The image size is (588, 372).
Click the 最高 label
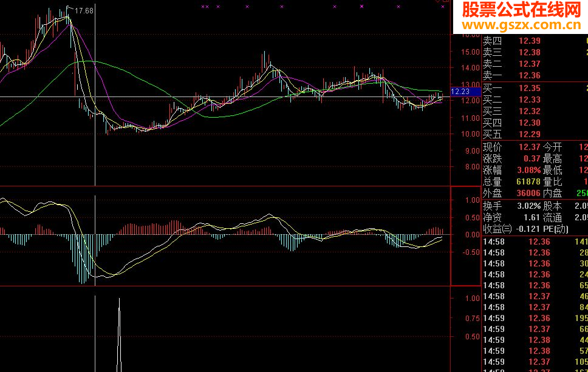552,159
